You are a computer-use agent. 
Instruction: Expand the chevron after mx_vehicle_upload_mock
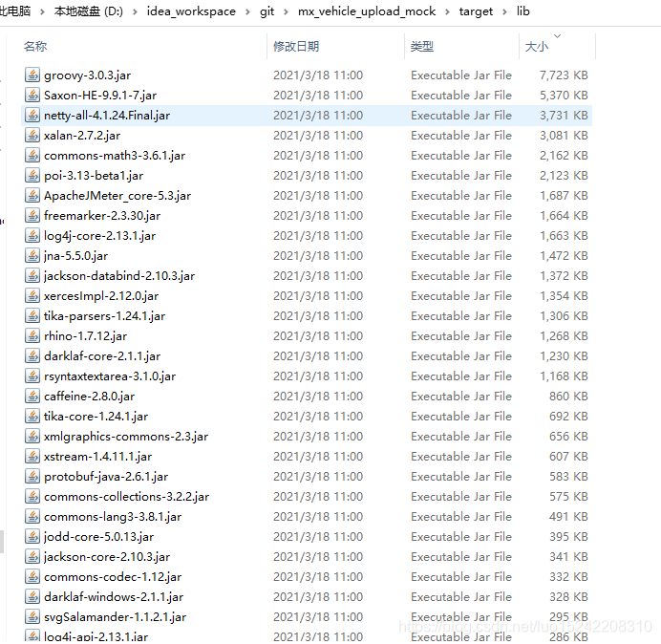point(447,11)
